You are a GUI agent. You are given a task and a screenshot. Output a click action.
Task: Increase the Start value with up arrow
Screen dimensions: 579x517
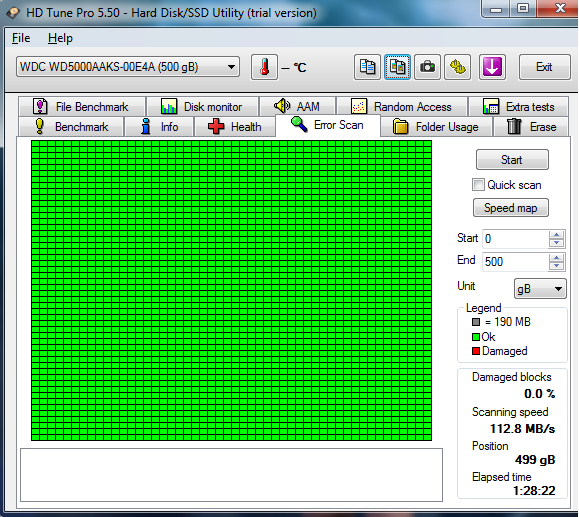[x=556, y=234]
